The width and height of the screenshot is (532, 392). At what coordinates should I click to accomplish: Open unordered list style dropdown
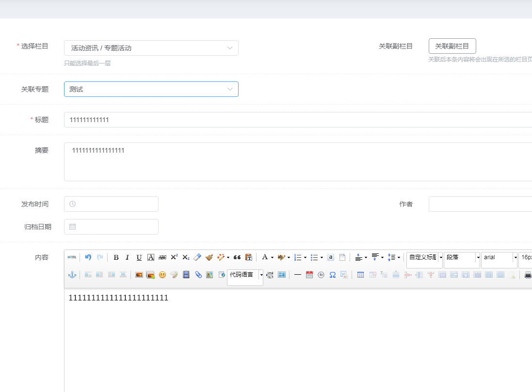coord(322,258)
